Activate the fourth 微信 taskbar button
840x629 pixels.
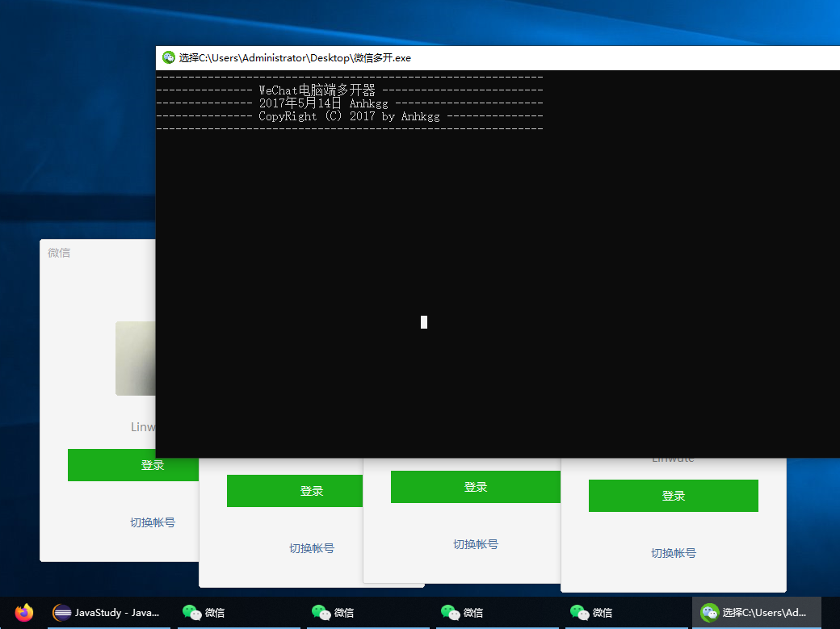[x=626, y=612]
